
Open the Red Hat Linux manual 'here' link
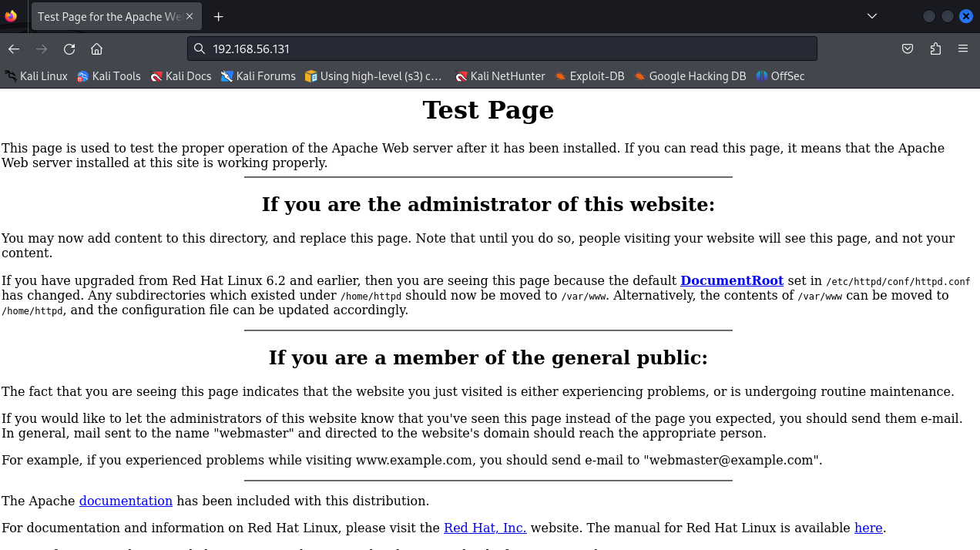[x=868, y=528]
